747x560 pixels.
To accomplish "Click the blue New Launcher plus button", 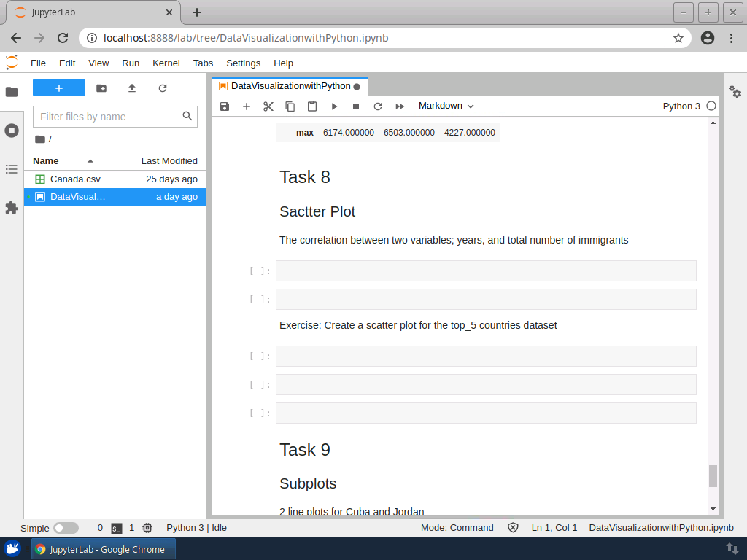I will 59,88.
